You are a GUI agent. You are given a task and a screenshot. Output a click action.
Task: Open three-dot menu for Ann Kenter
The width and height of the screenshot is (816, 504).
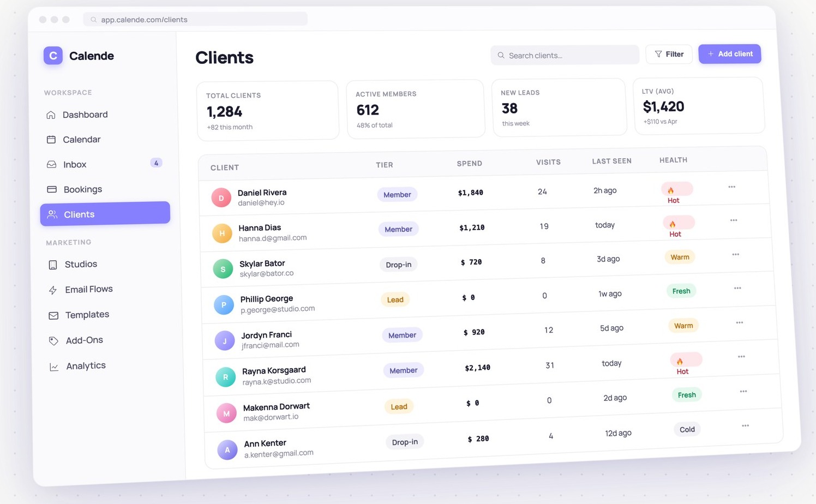click(x=746, y=426)
